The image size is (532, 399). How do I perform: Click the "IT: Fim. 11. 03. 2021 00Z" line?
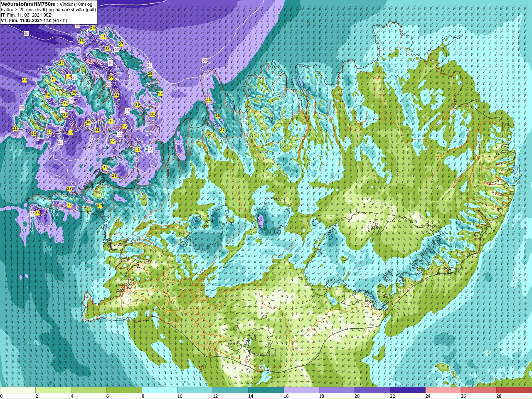pos(27,15)
